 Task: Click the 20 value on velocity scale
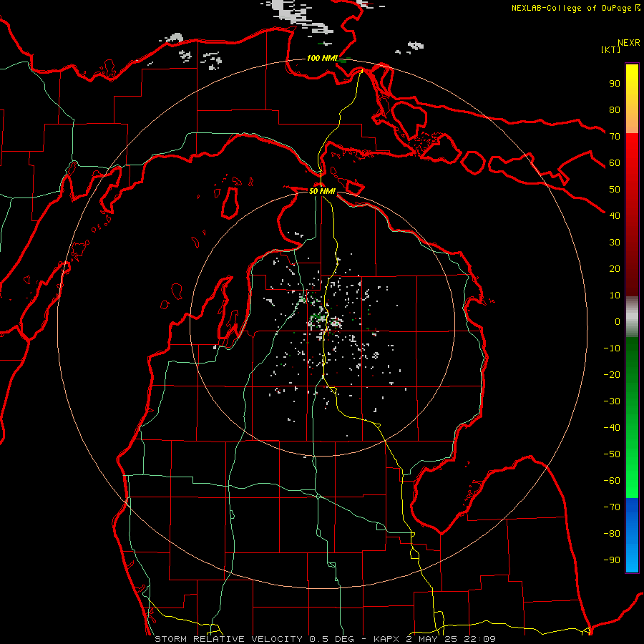[x=615, y=268]
